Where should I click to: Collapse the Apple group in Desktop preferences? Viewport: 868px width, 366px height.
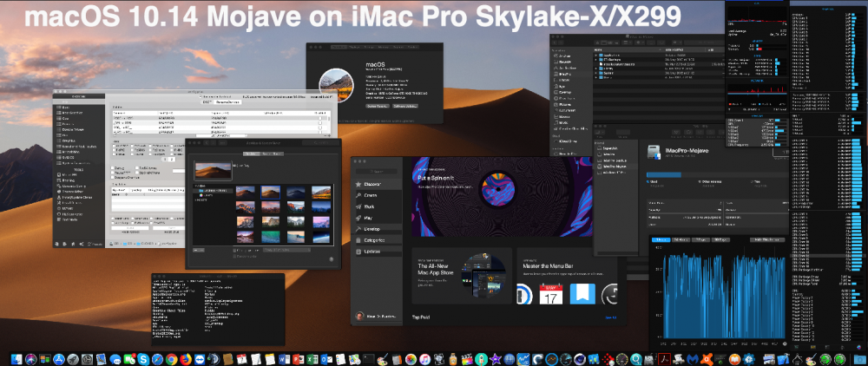click(196, 186)
